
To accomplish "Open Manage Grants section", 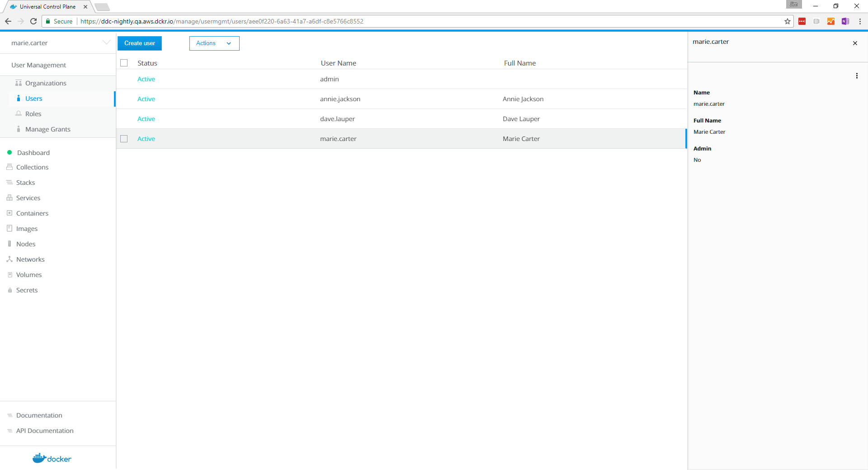I will pyautogui.click(x=47, y=129).
